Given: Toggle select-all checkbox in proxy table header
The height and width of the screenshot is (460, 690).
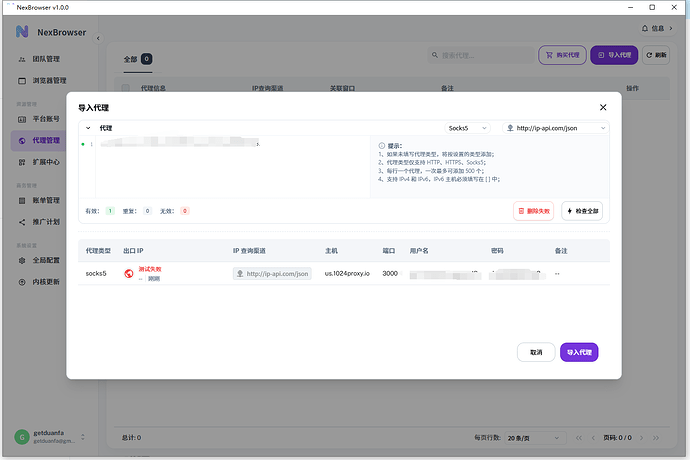Looking at the screenshot, I should point(126,88).
